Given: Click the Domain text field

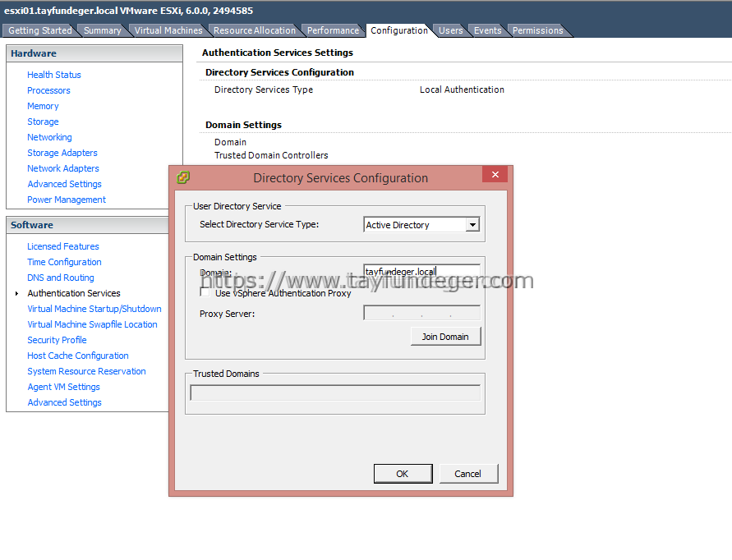Looking at the screenshot, I should (421, 272).
